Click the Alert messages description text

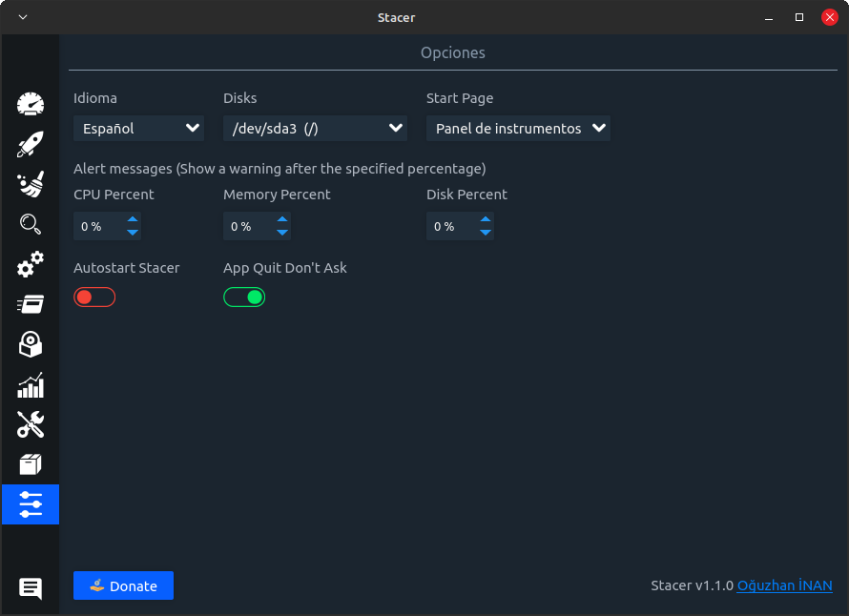pyautogui.click(x=280, y=169)
